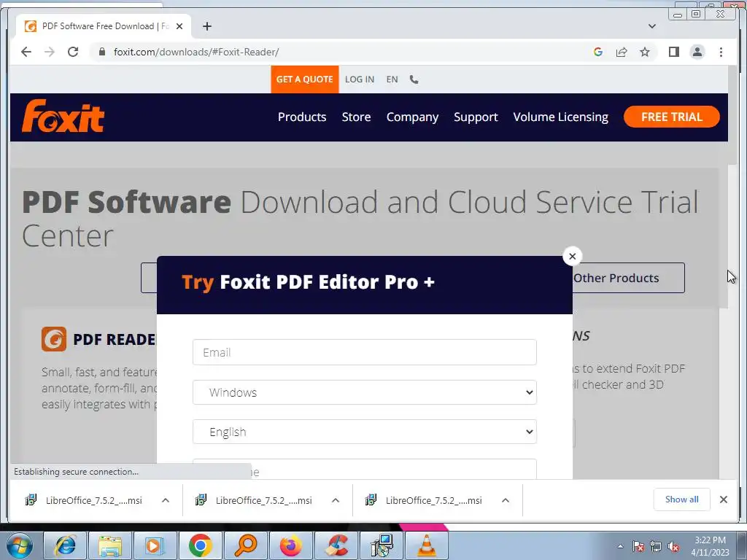
Task: Click Show all downloads
Action: [682, 499]
